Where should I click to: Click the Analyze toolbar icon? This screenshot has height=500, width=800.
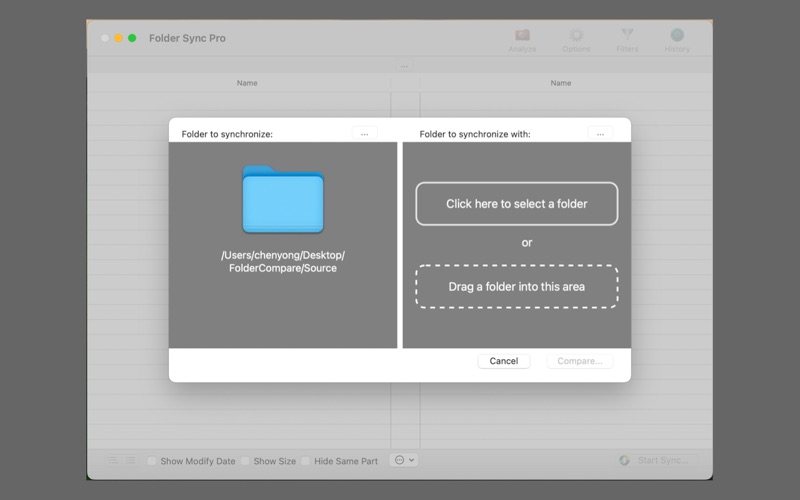click(x=522, y=36)
